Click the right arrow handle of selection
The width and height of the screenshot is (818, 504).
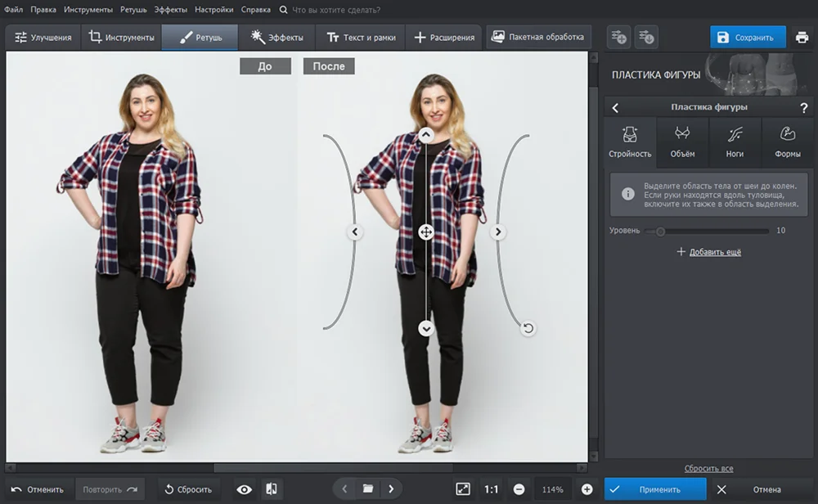[x=498, y=232]
